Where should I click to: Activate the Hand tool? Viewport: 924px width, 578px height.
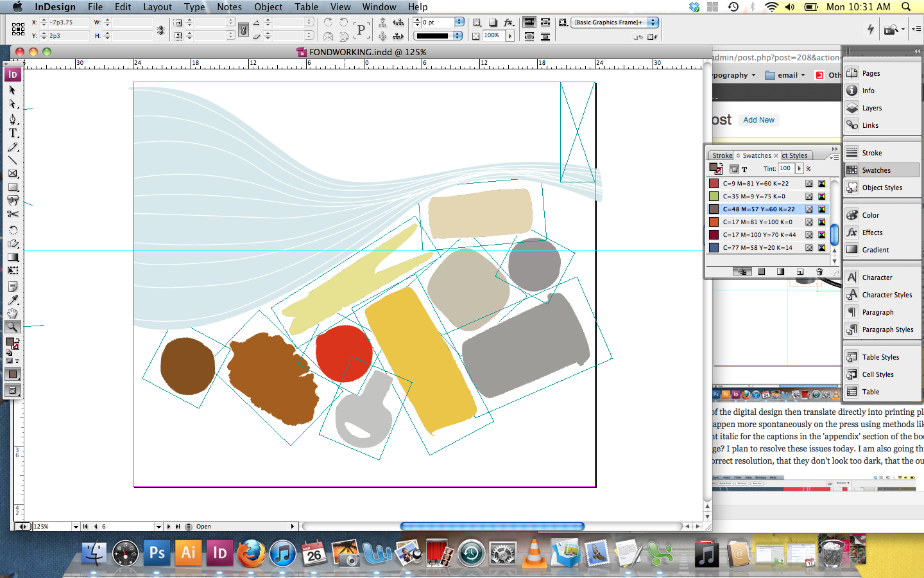(12, 313)
